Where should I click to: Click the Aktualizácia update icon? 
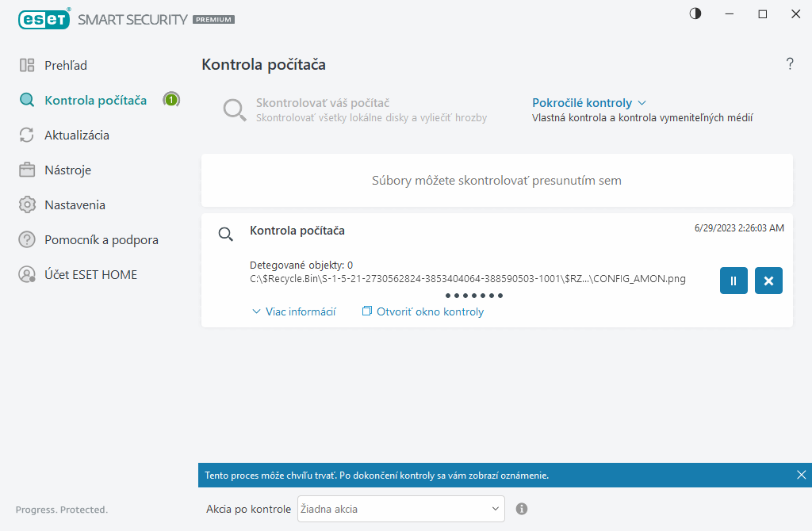click(x=28, y=135)
